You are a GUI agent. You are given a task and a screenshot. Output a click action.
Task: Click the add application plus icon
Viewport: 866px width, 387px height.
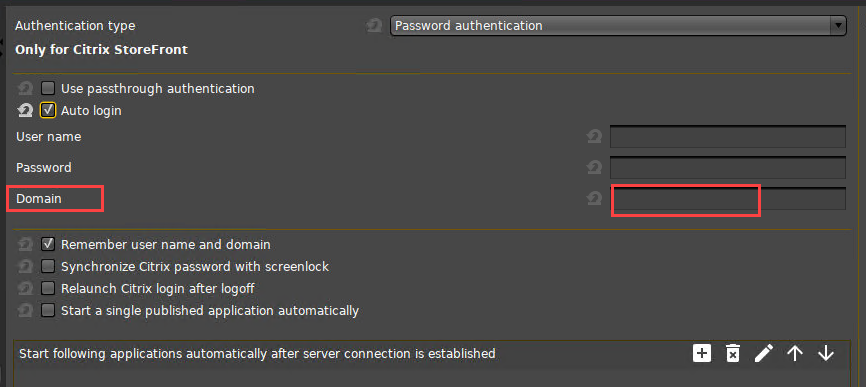(x=701, y=353)
